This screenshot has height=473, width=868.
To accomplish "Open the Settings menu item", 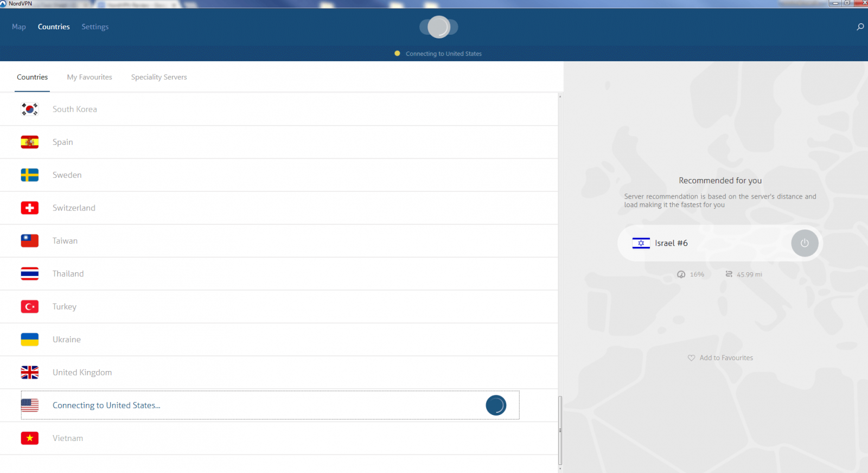I will 95,27.
